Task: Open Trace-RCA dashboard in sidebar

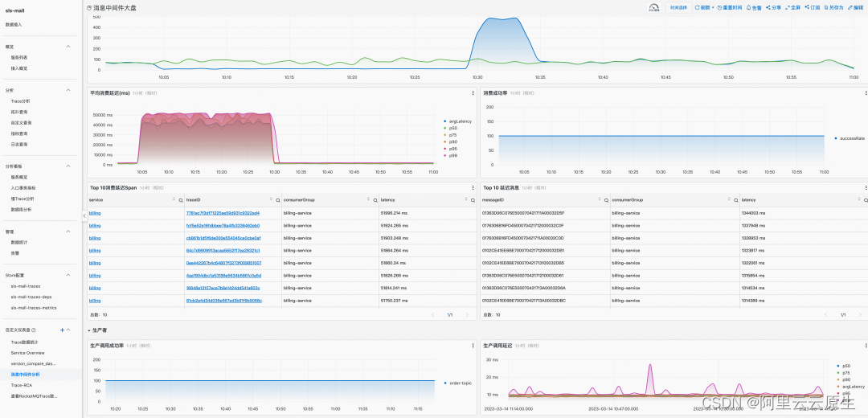Action: click(x=21, y=385)
